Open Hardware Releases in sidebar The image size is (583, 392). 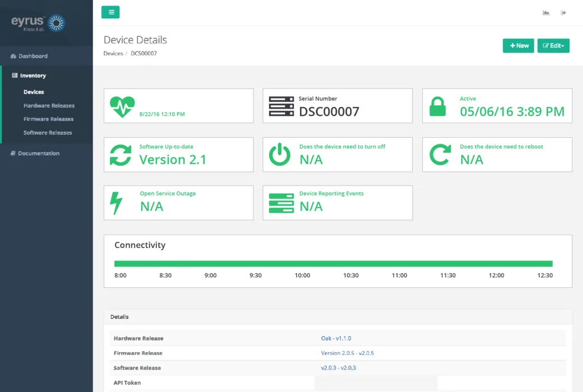pyautogui.click(x=49, y=105)
